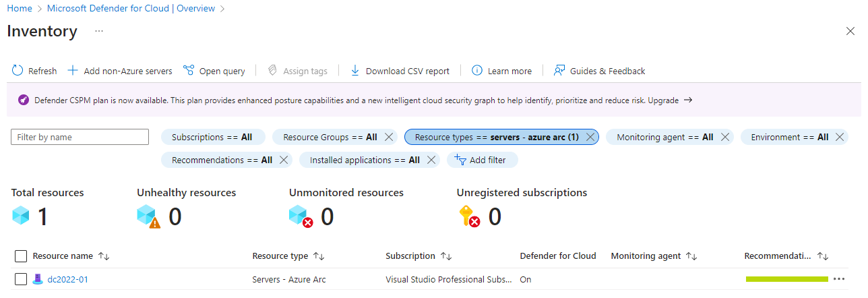The image size is (868, 298).
Task: Open the ellipsis menu beside Inventory title
Action: tap(99, 31)
